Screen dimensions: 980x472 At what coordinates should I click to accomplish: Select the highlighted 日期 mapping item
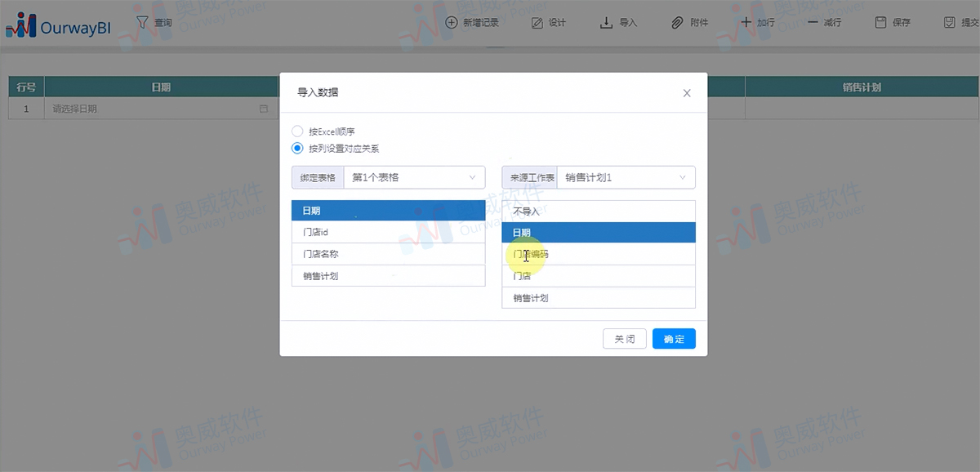pyautogui.click(x=598, y=232)
